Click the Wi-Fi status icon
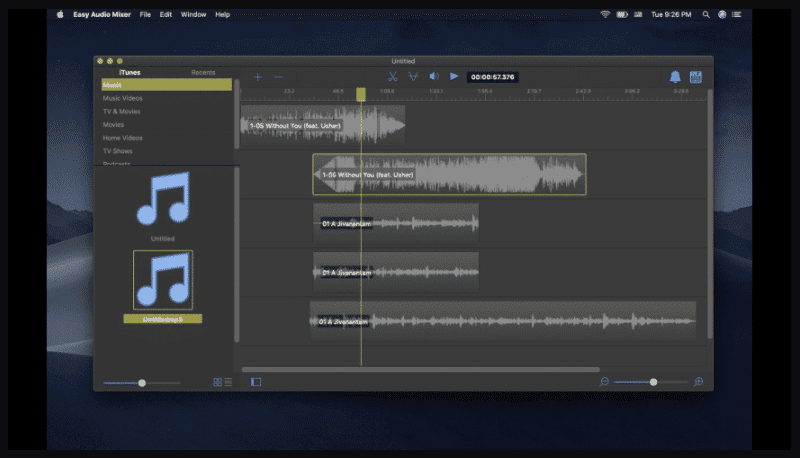Screen dimensions: 800x458 click(605, 14)
